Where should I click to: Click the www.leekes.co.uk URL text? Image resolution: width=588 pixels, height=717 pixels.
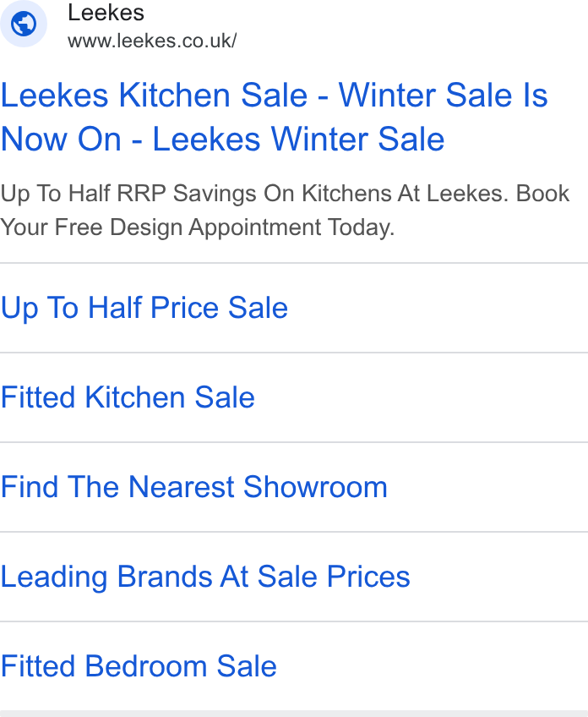point(152,41)
